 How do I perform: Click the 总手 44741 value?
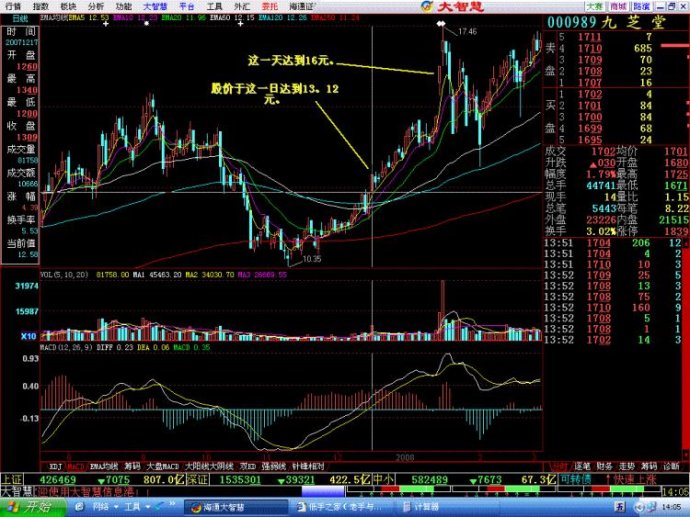(x=601, y=186)
